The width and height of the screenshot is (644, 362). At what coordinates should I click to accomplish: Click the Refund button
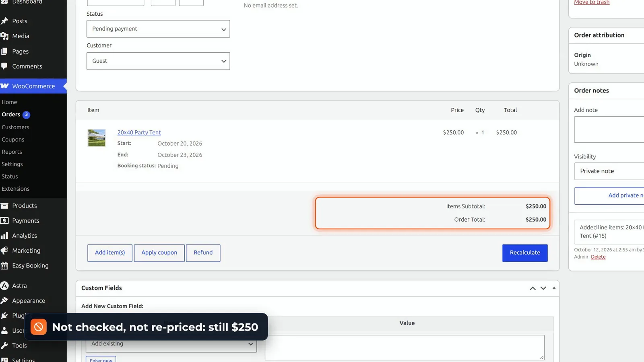203,253
